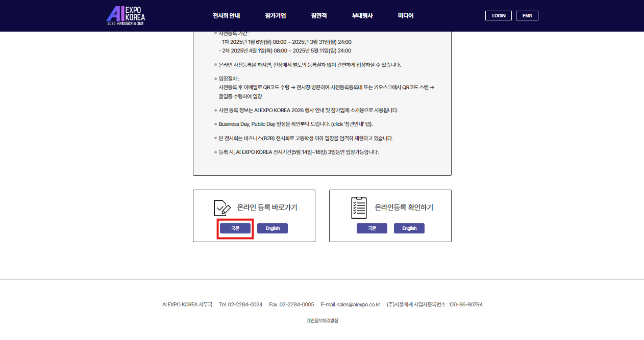Screen dimensions: 644x340
Task: Click the 온라인등록 확인하기 heading
Action: coord(404,207)
